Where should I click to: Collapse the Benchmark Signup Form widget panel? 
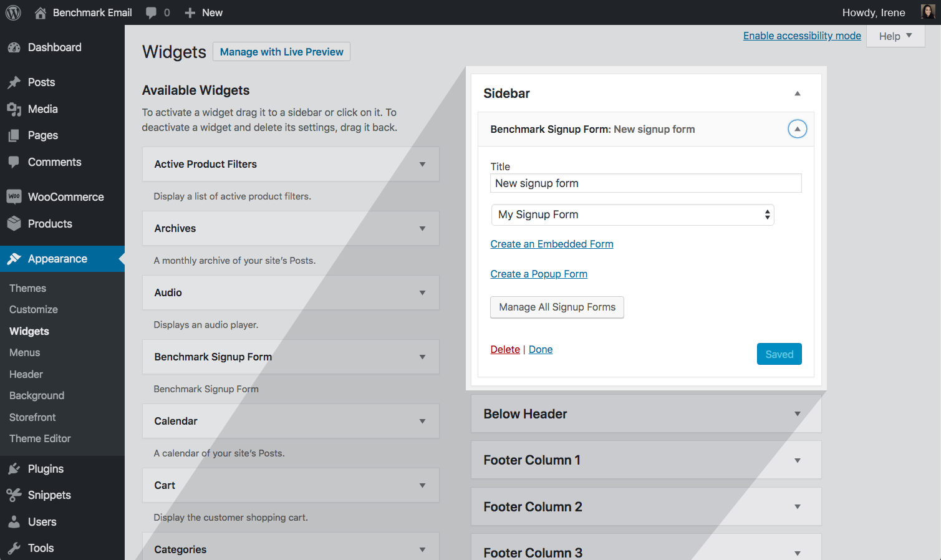tap(797, 129)
